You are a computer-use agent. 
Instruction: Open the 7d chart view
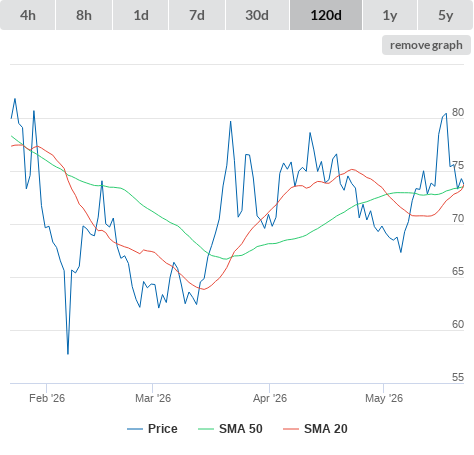pos(197,15)
